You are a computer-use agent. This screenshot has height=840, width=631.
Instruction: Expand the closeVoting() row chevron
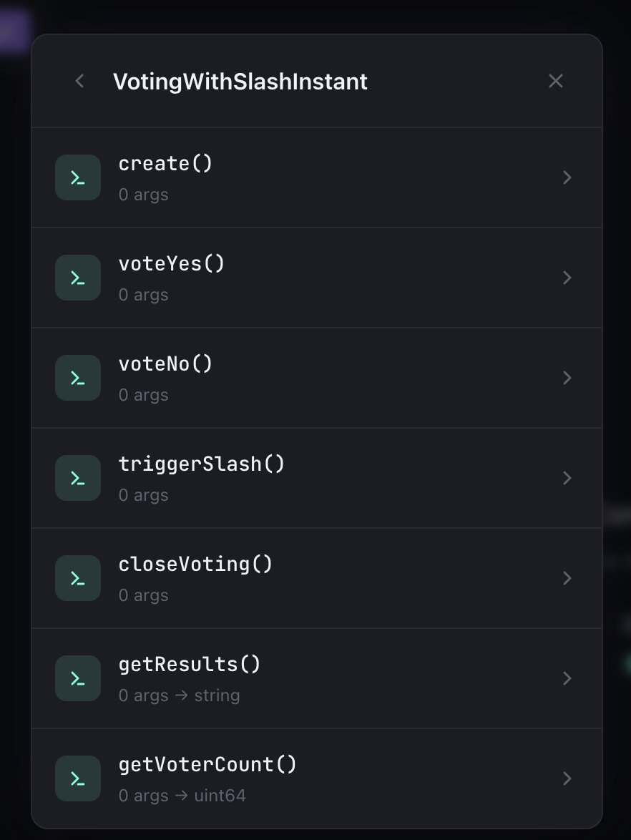[x=567, y=578]
